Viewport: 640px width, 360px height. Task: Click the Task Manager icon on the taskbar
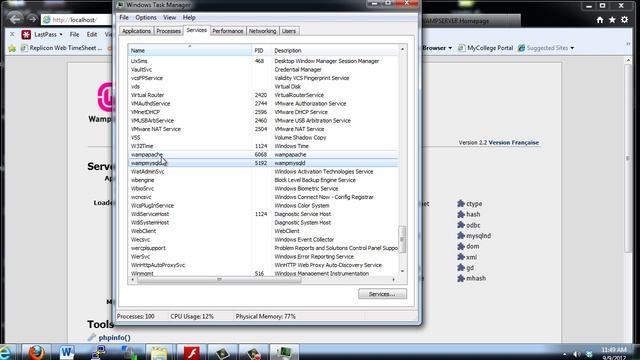click(284, 352)
